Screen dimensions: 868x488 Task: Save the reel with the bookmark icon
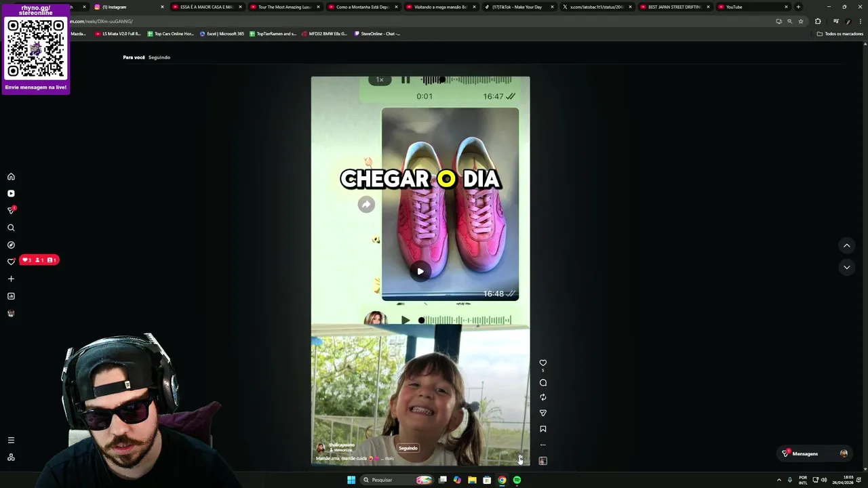(542, 429)
